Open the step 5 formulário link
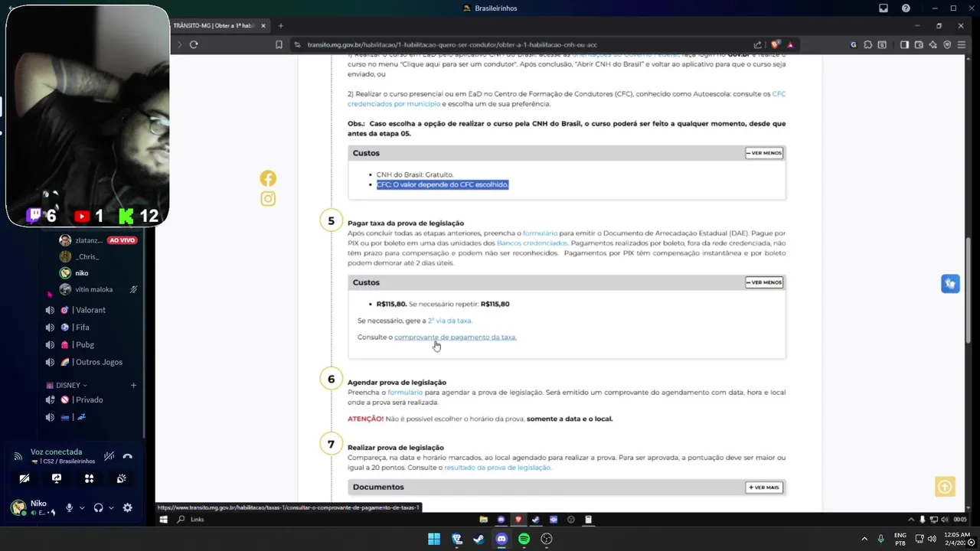Viewport: 980px width, 551px height. 540,233
